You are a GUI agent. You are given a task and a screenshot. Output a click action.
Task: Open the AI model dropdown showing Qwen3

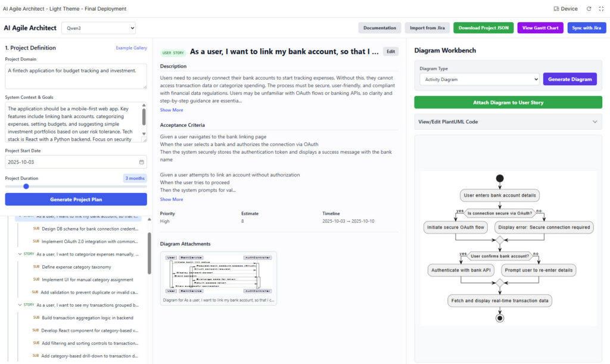click(x=98, y=28)
